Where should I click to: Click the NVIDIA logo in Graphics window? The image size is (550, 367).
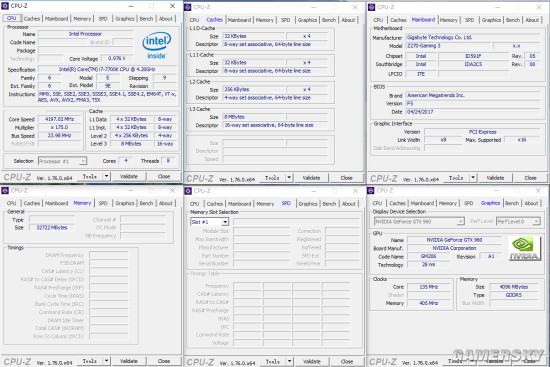point(525,249)
